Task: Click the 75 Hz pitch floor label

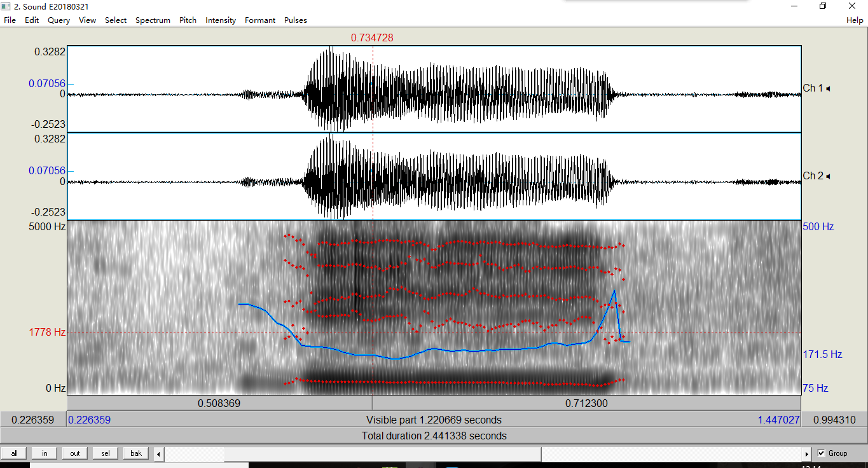Action: pyautogui.click(x=816, y=388)
